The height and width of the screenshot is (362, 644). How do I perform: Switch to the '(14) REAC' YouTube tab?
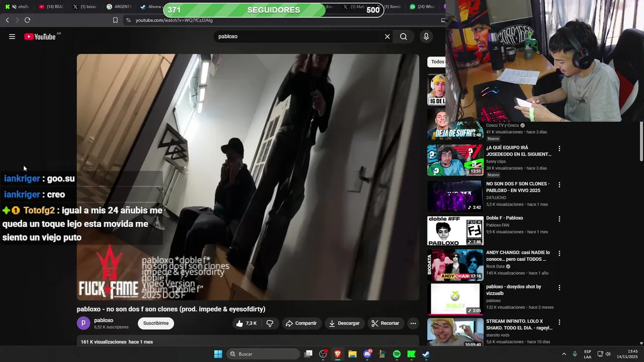pyautogui.click(x=52, y=7)
